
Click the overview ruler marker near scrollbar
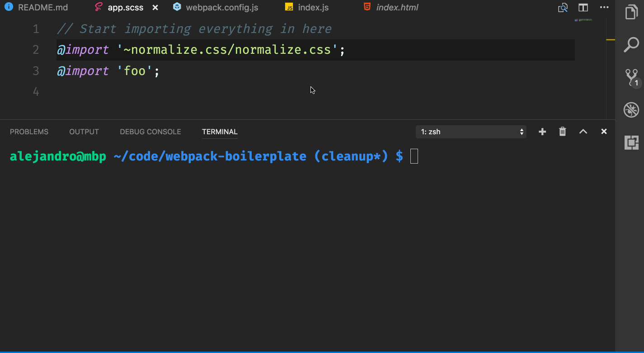[611, 40]
